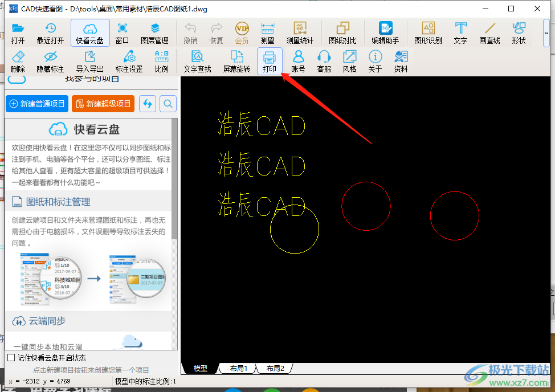Click the first 浩辰CAD text in drawing
This screenshot has height=392, width=555.
[x=261, y=125]
